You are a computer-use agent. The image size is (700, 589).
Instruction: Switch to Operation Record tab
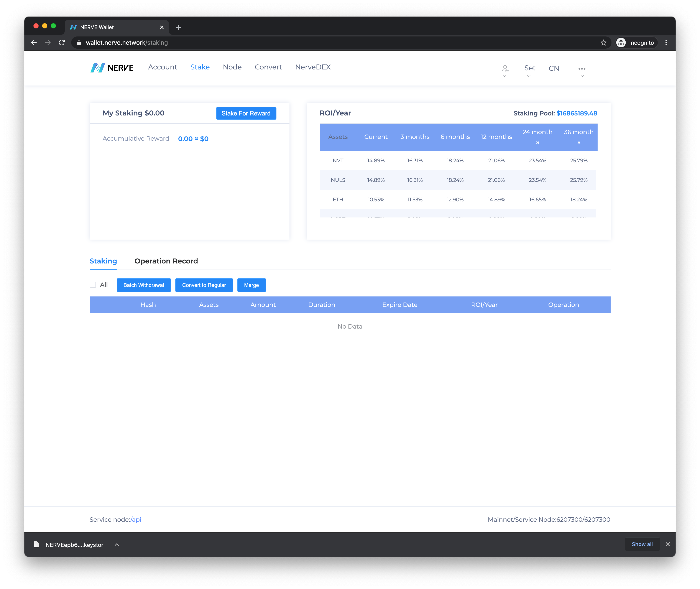[166, 261]
